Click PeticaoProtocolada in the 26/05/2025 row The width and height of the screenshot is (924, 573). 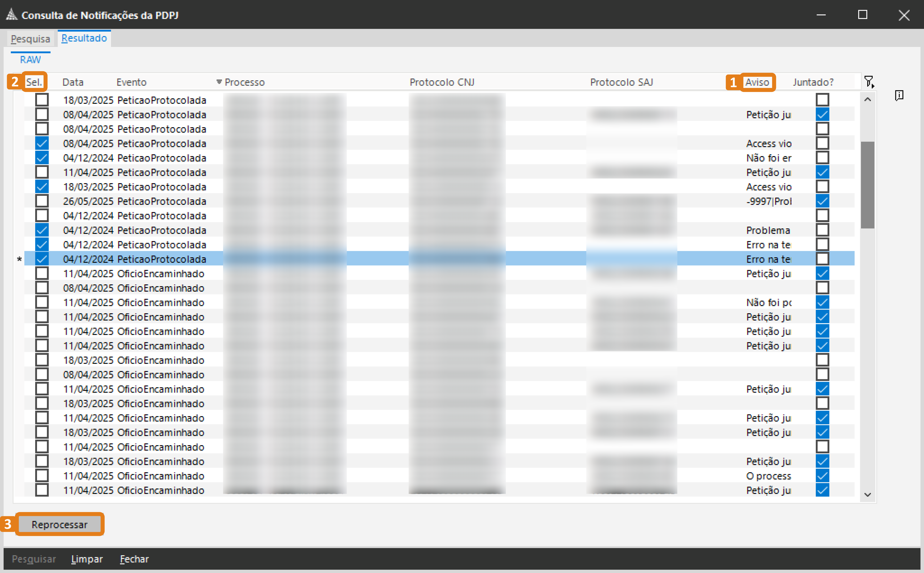click(x=162, y=201)
